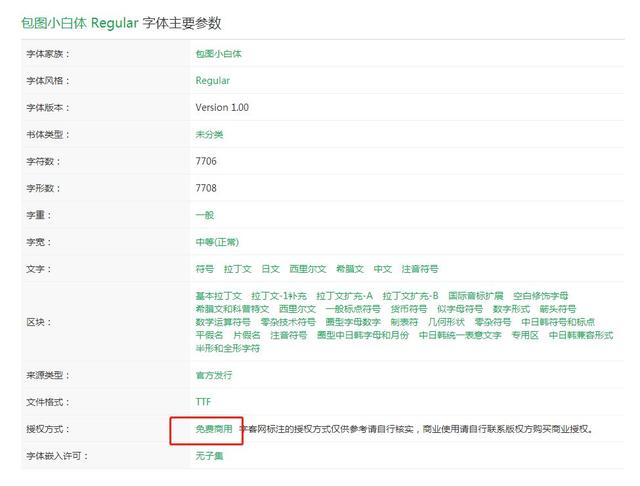Open the 中日韩统一表意文字 block link
This screenshot has width=640, height=486.
[x=460, y=335]
